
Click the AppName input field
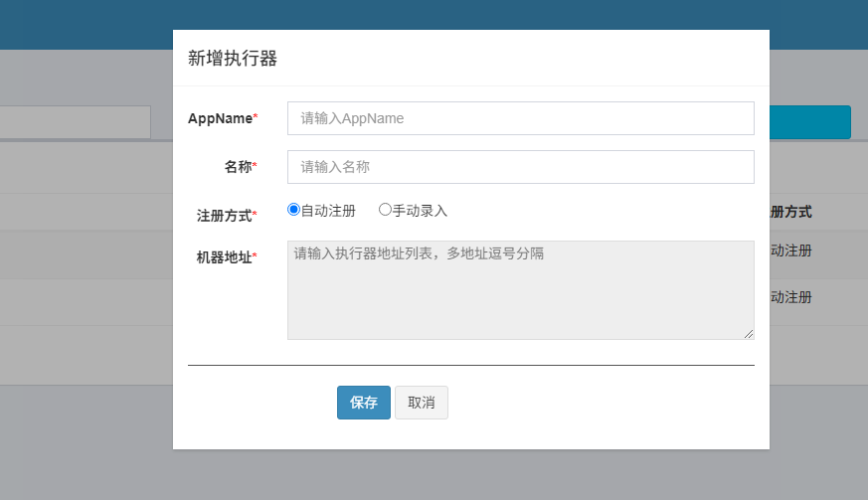(520, 118)
